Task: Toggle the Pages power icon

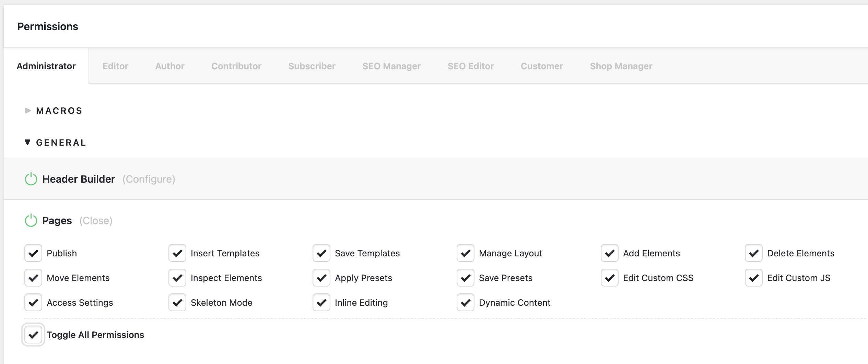Action: (31, 220)
